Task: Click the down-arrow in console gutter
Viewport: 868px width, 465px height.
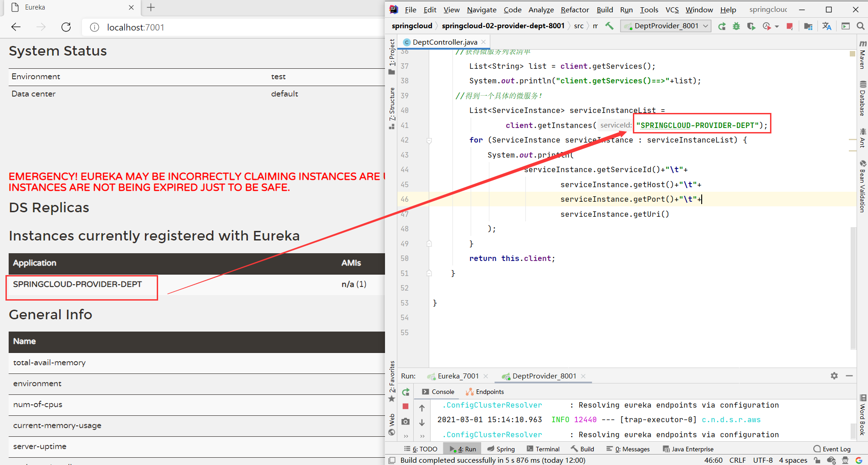Action: tap(422, 423)
